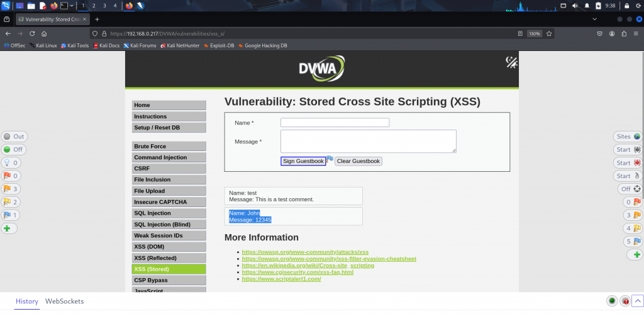644x314 pixels.
Task: Click the ZAP HUD Sites tool
Action: pyautogui.click(x=628, y=137)
